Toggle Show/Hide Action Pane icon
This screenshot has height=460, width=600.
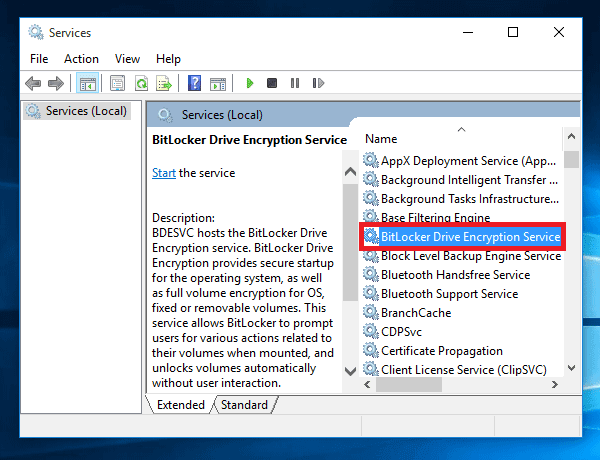[218, 83]
